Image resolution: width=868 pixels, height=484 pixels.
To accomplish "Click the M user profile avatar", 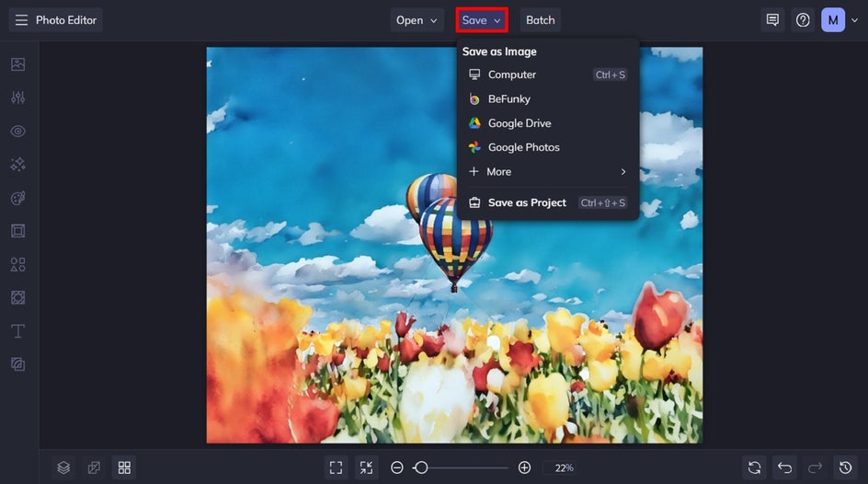I will (x=833, y=20).
